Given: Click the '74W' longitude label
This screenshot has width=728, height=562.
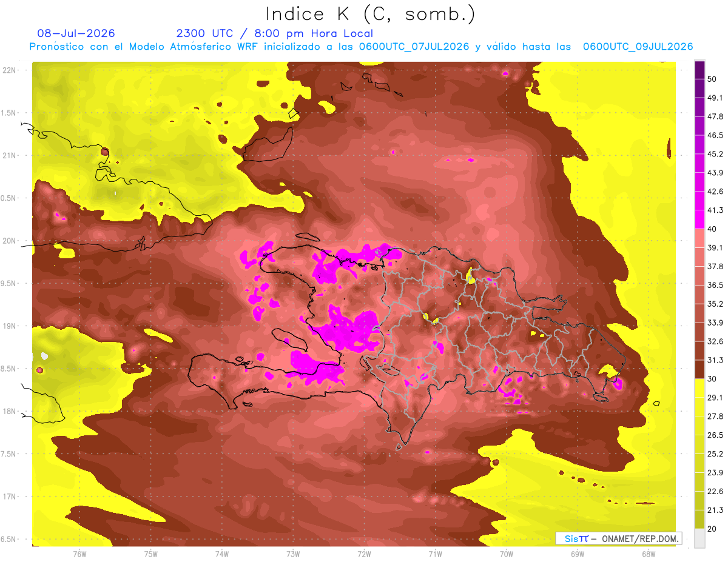Looking at the screenshot, I should 221,554.
